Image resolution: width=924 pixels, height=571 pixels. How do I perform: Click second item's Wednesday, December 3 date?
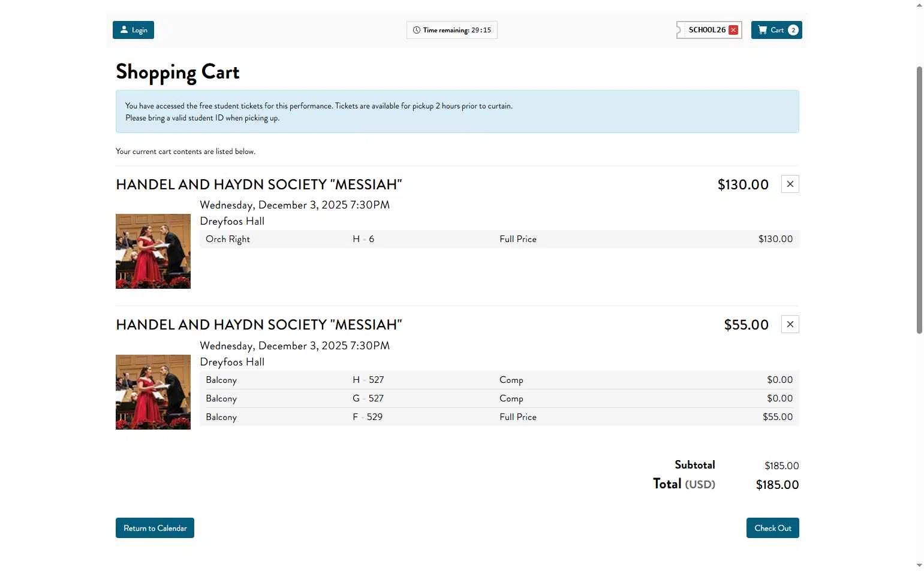(x=294, y=346)
